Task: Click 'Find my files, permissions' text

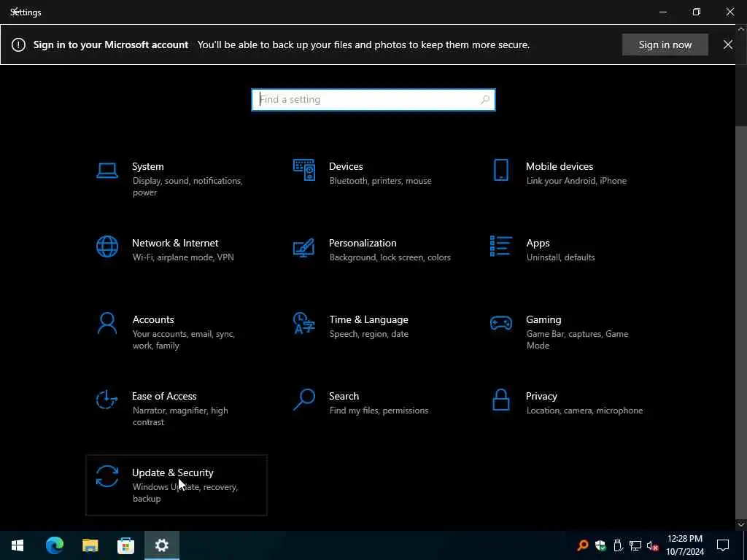Action: (x=379, y=411)
